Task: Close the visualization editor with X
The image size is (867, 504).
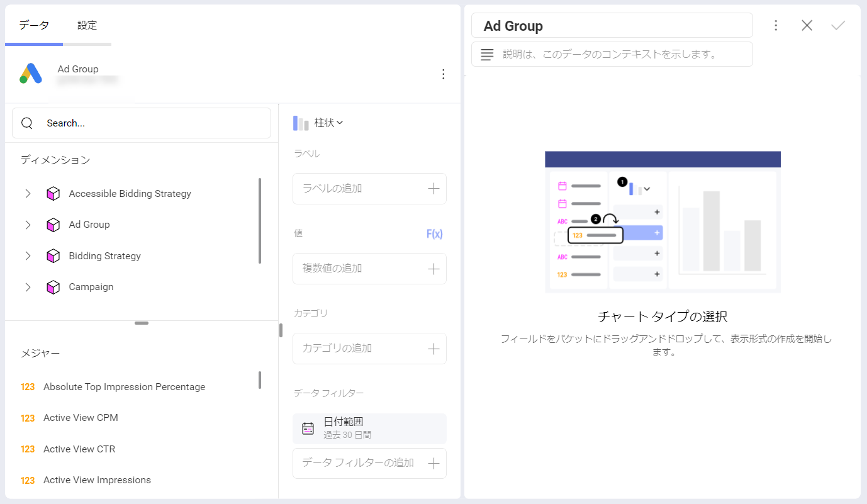Action: pyautogui.click(x=807, y=25)
